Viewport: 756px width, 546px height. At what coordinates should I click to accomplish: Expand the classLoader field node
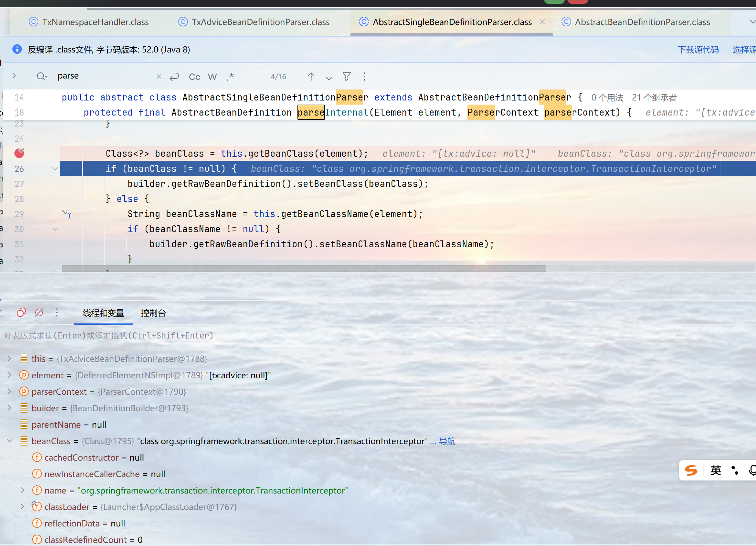point(23,507)
